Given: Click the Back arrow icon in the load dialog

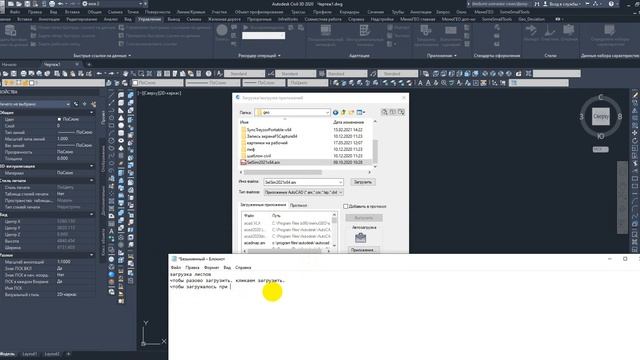Looking at the screenshot, I should coord(336,112).
